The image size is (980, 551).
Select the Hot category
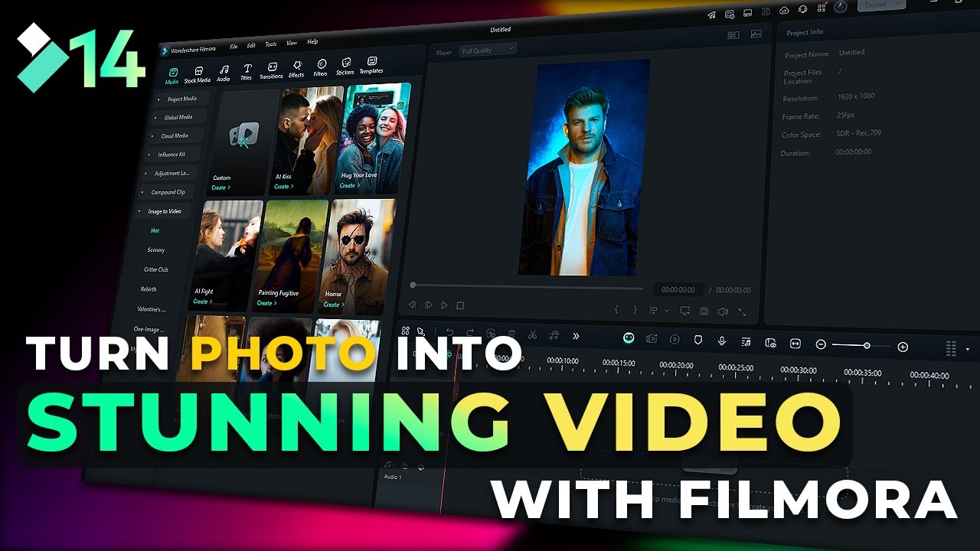point(155,230)
